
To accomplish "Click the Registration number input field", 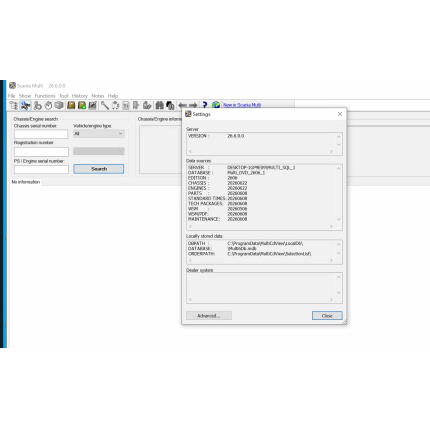I will click(41, 152).
